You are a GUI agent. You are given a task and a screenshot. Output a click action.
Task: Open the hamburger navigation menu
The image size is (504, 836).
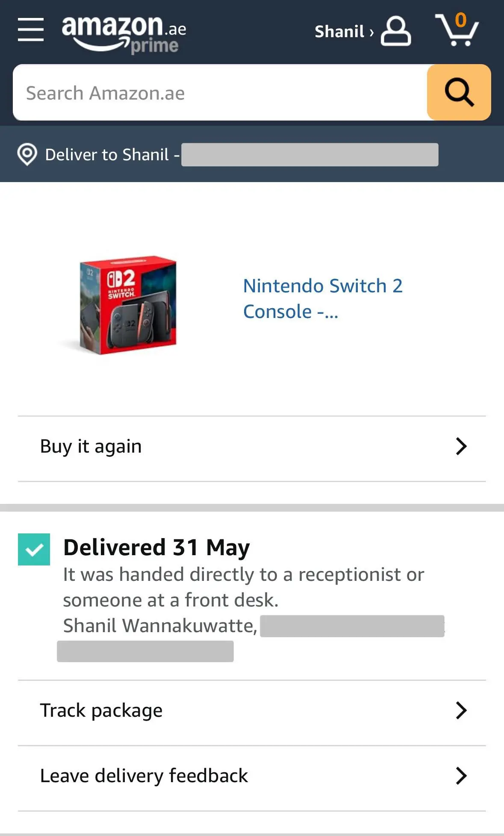pos(31,30)
